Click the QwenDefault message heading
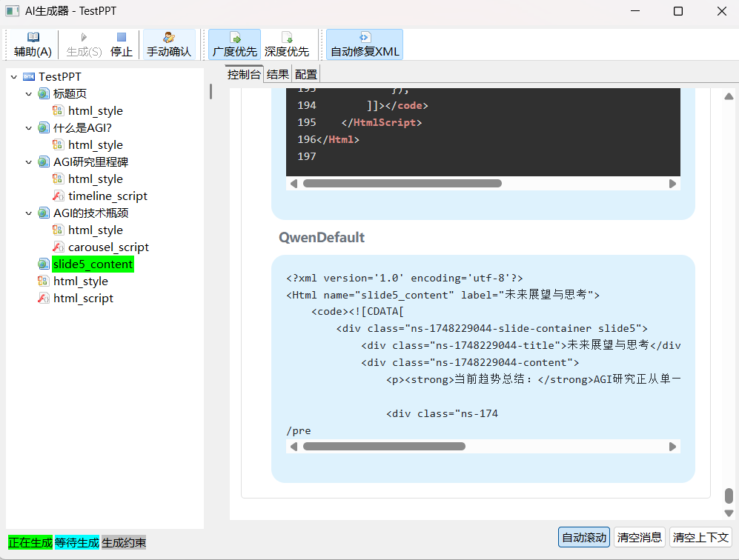Viewport: 739px width, 560px height. (x=322, y=237)
